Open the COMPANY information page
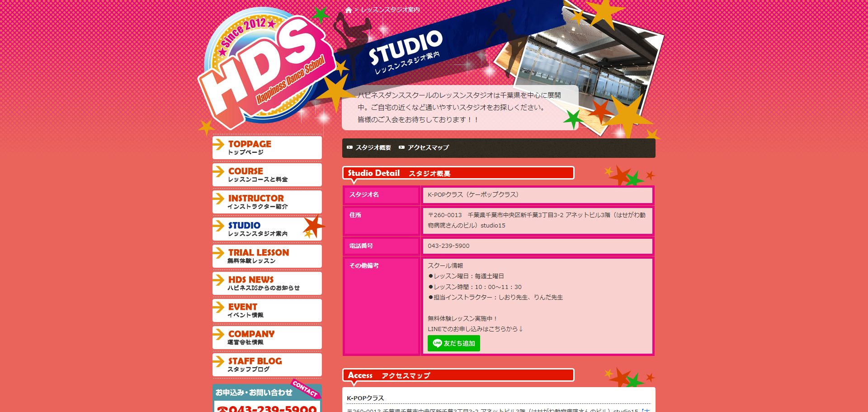868x412 pixels. (267, 337)
